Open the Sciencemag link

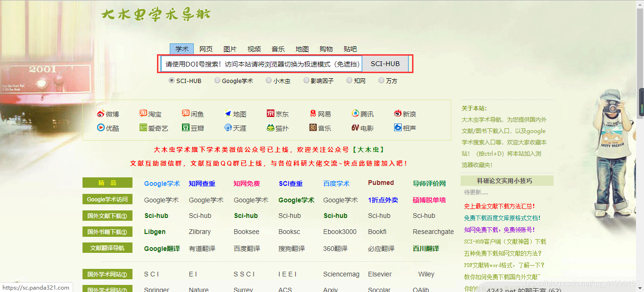coord(341,274)
